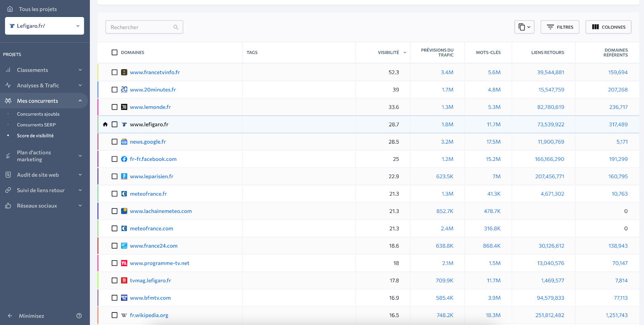
Task: Expand the Suivi de liens retour chevron
Action: coord(80,190)
